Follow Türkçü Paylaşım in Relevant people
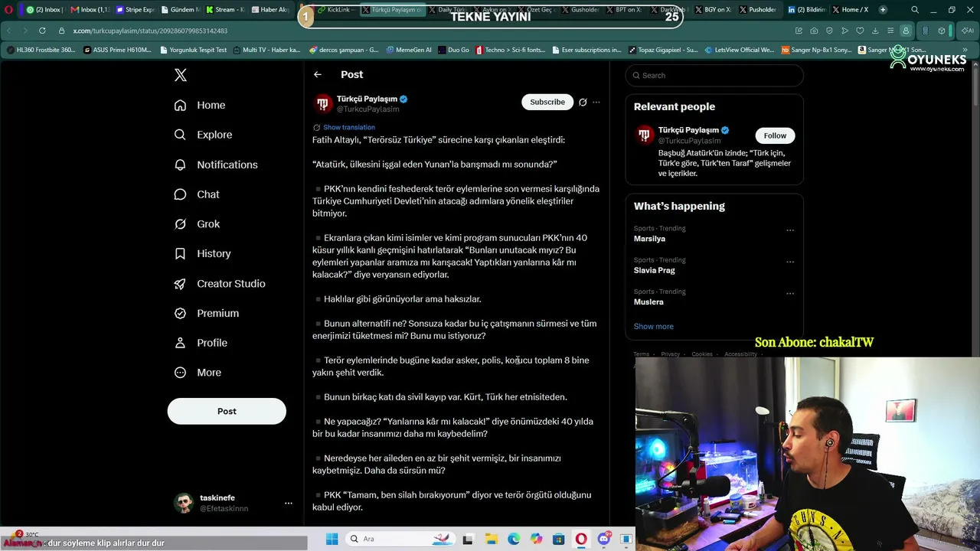Image resolution: width=980 pixels, height=551 pixels. point(775,135)
